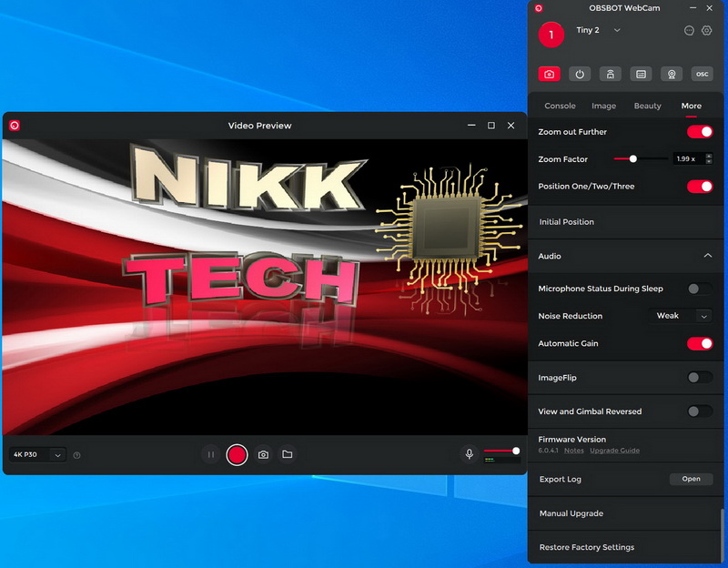Viewport: 728px width, 568px height.
Task: Click the webcam device icon button
Action: click(672, 75)
